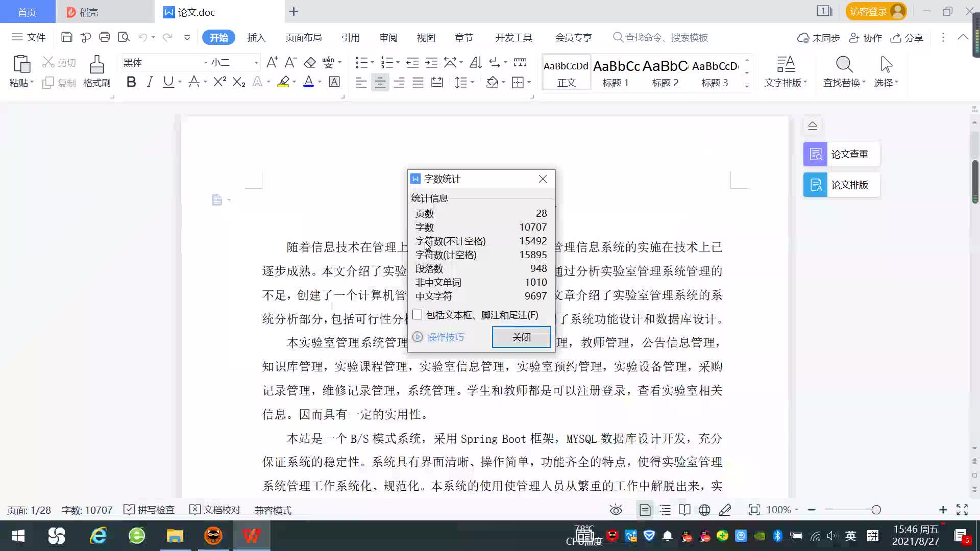Toggle bold formatting
Image resolution: width=980 pixels, height=551 pixels.
pos(131,82)
